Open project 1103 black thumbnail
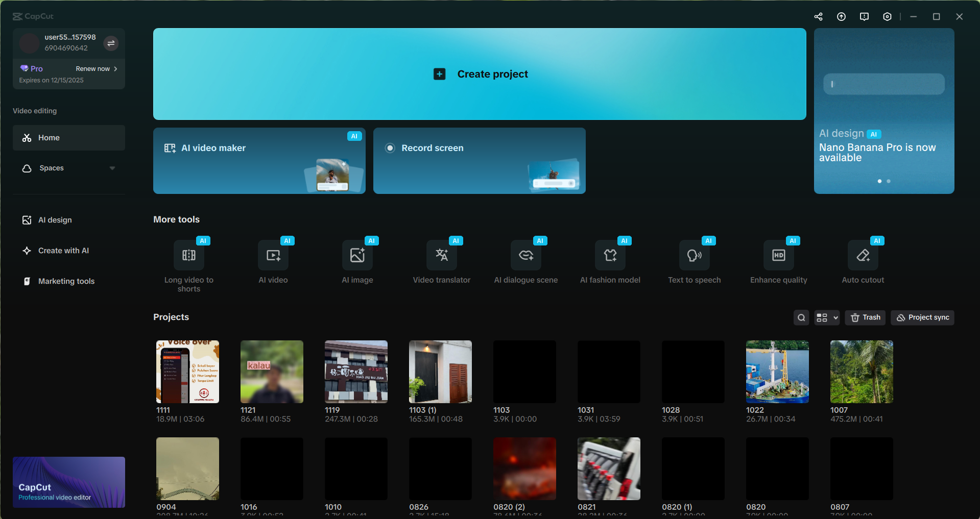The width and height of the screenshot is (980, 519). tap(524, 372)
